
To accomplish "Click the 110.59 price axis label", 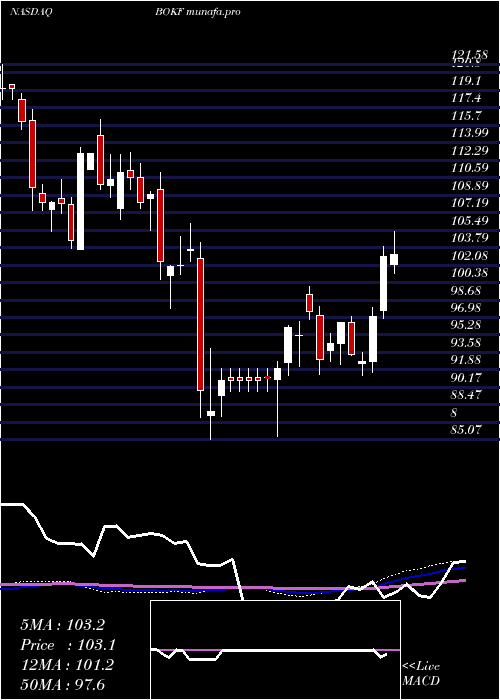I will click(x=470, y=168).
